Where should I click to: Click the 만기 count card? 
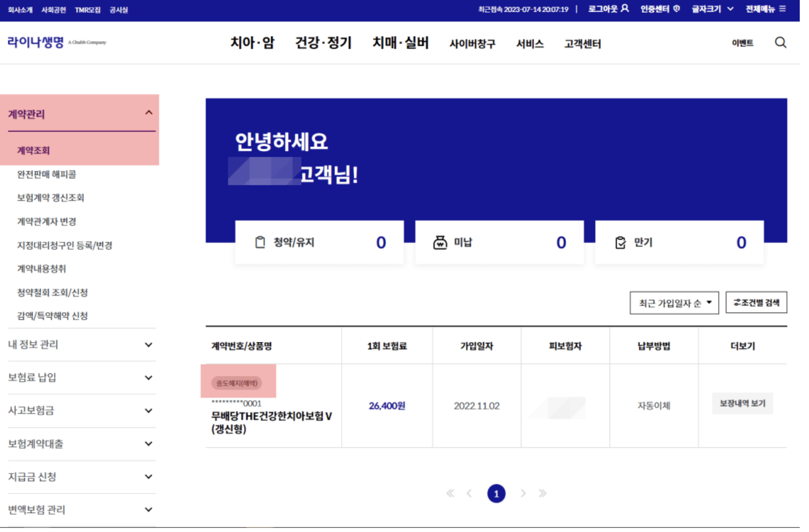click(679, 242)
